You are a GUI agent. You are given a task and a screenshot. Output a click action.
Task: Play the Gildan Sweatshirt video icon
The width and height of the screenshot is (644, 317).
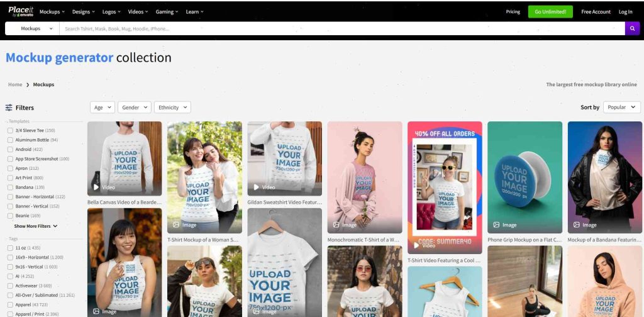pos(257,187)
